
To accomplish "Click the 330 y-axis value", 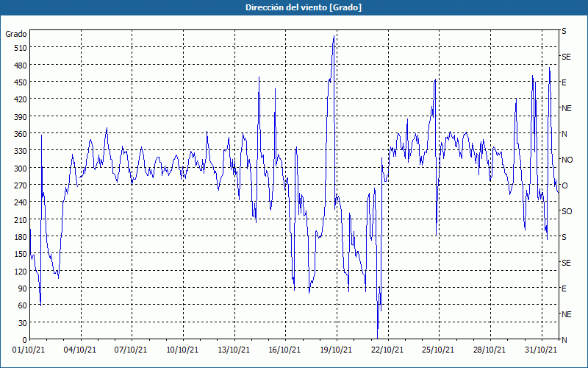I will coord(20,151).
